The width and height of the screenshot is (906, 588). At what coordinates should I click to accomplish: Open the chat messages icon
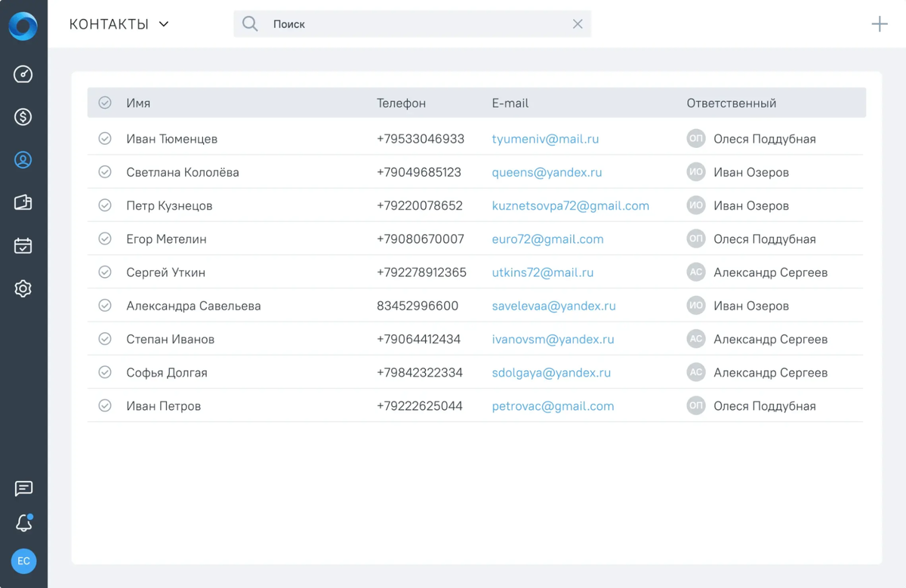pos(23,488)
